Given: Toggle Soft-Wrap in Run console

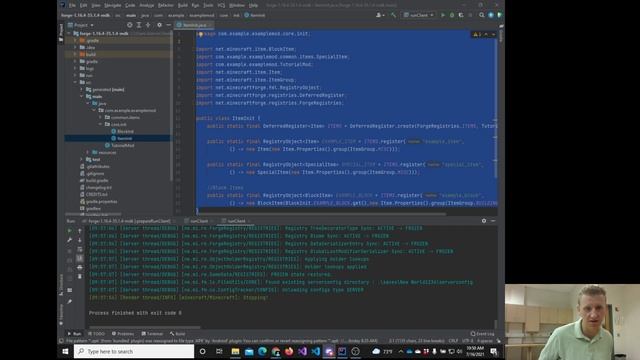Looking at the screenshot, I should point(80,249).
